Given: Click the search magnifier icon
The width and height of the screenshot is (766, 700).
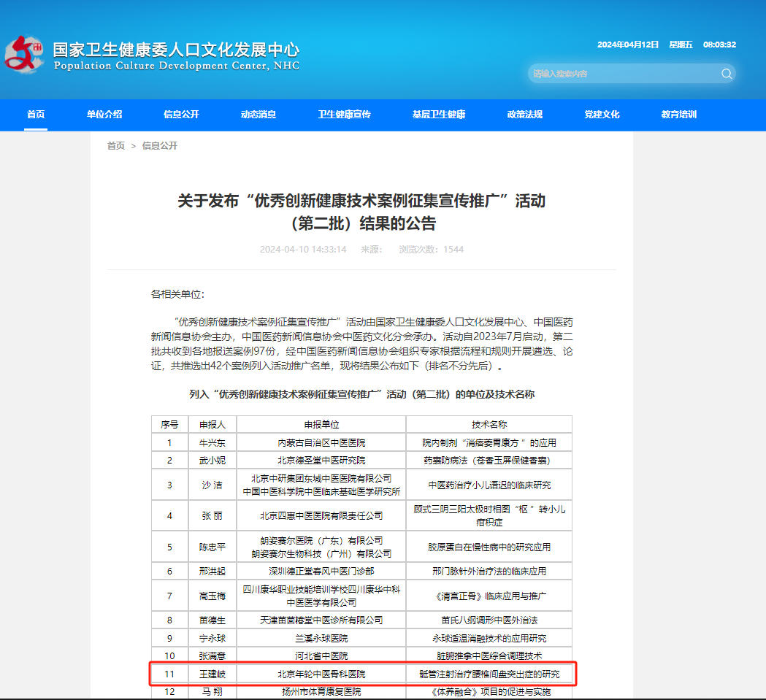Looking at the screenshot, I should click(727, 74).
